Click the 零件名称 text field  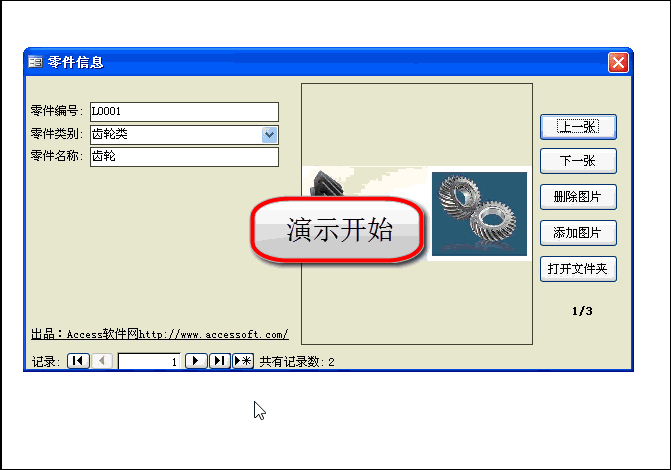pos(184,157)
